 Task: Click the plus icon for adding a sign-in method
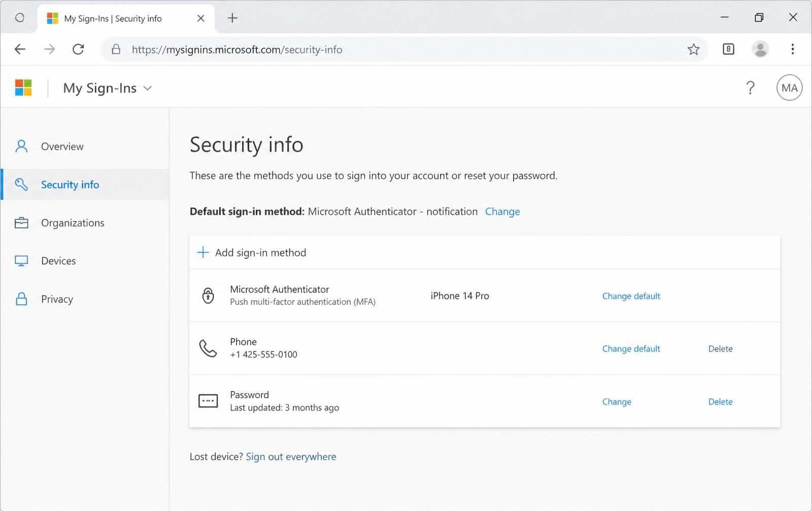[x=203, y=252]
